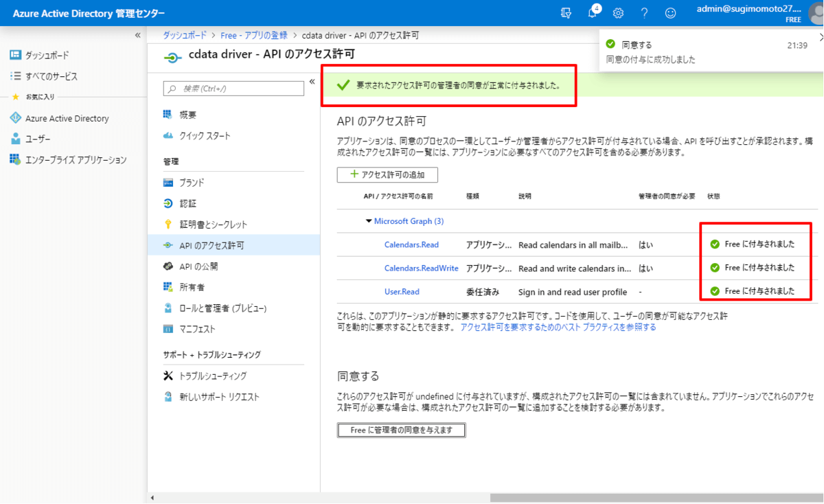Click the Users person icon
Screen dimensions: 824x504
pyautogui.click(x=16, y=139)
